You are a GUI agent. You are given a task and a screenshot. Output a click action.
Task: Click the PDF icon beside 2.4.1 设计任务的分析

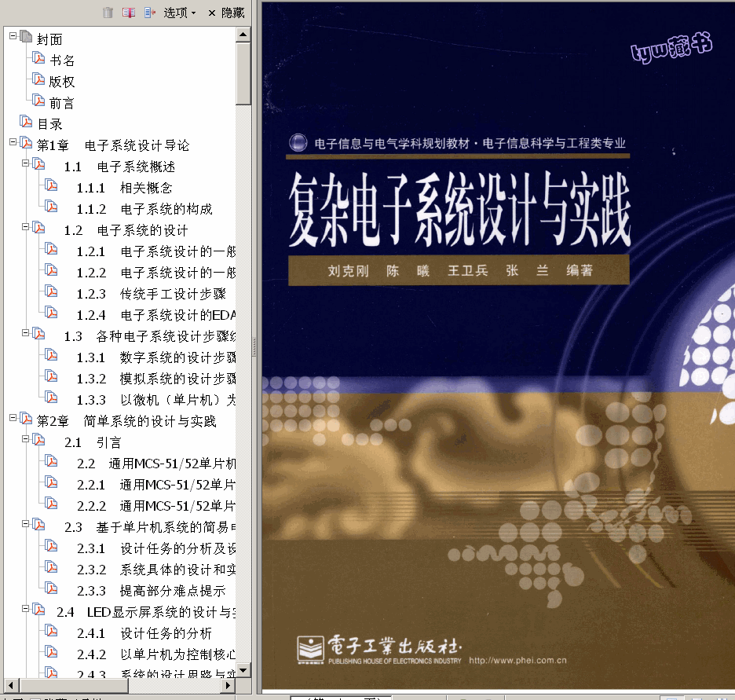click(52, 631)
